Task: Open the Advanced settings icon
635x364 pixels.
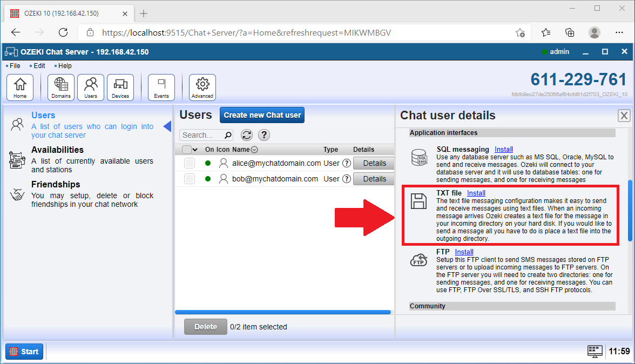Action: [x=202, y=86]
